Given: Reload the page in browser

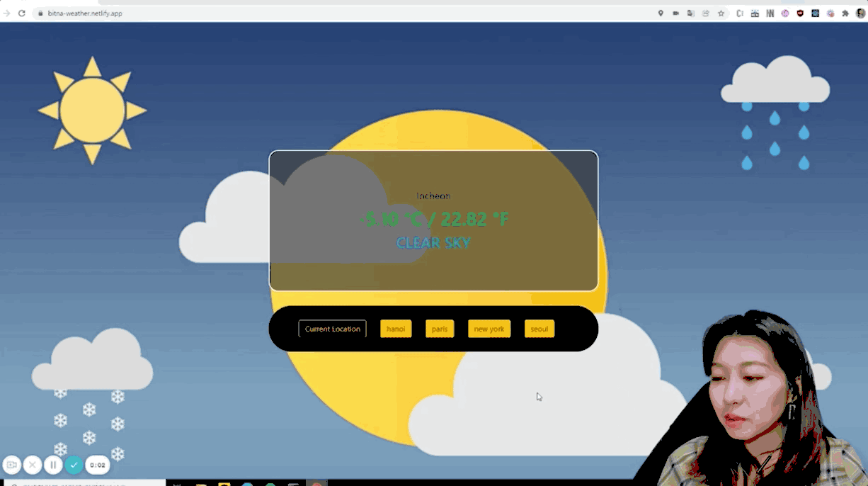Looking at the screenshot, I should click(22, 13).
